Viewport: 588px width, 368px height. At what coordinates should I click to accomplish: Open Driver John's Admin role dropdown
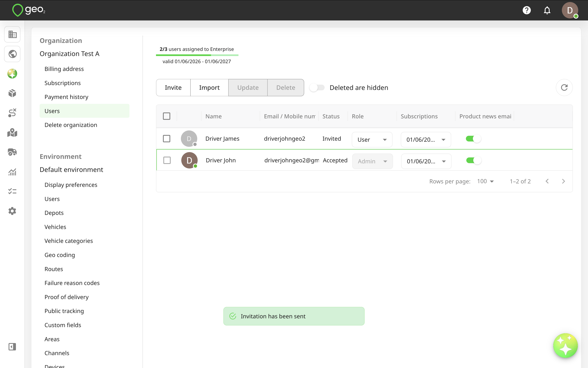tap(372, 161)
